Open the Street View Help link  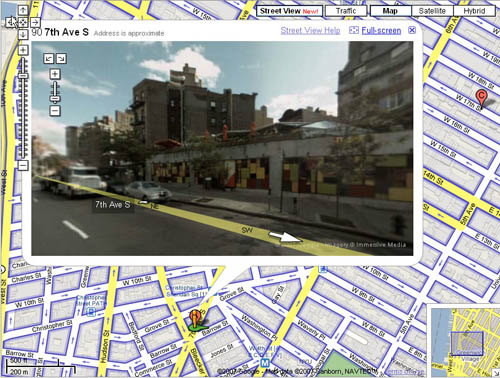[x=310, y=31]
